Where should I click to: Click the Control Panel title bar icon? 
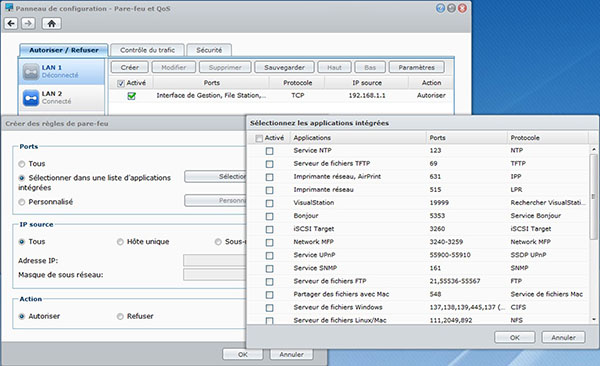click(x=9, y=7)
